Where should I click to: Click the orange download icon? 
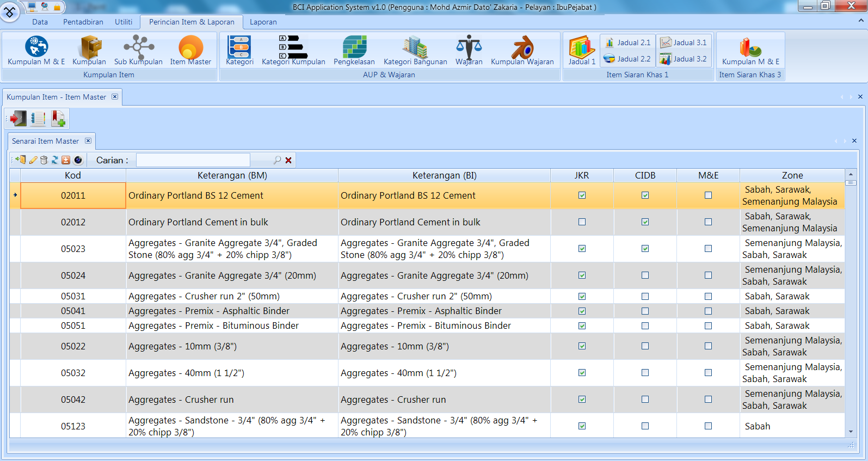[x=66, y=160]
